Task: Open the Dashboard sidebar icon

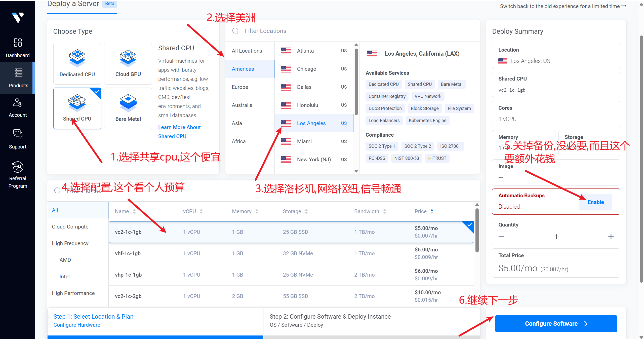Action: (x=18, y=43)
